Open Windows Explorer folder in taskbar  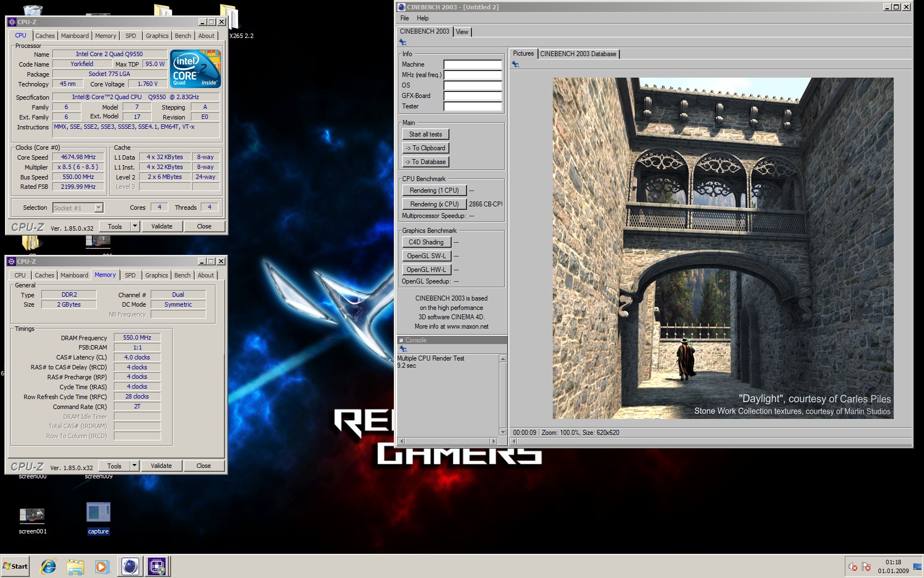(75, 566)
